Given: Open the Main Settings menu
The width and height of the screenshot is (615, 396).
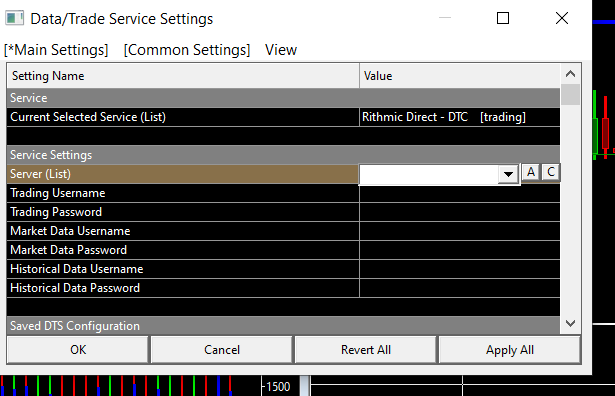Looking at the screenshot, I should pyautogui.click(x=56, y=50).
